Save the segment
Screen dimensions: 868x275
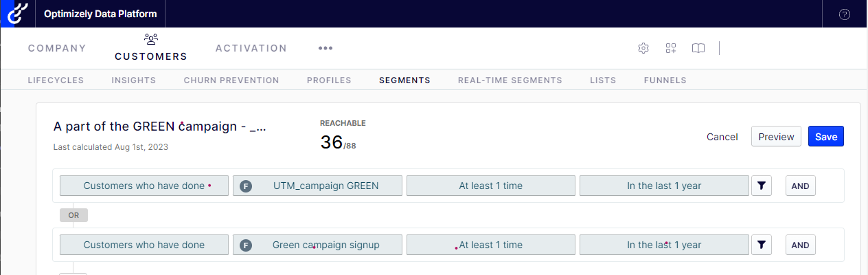pos(826,137)
